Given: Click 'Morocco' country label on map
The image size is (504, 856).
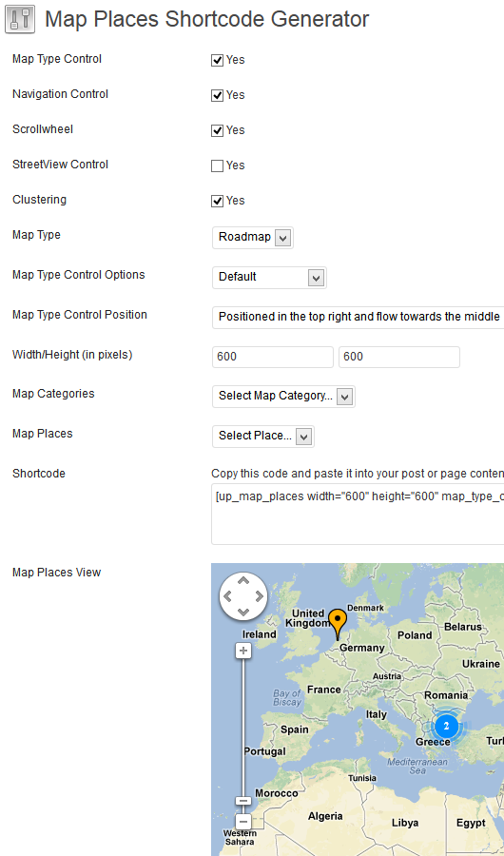Looking at the screenshot, I should point(277,793).
